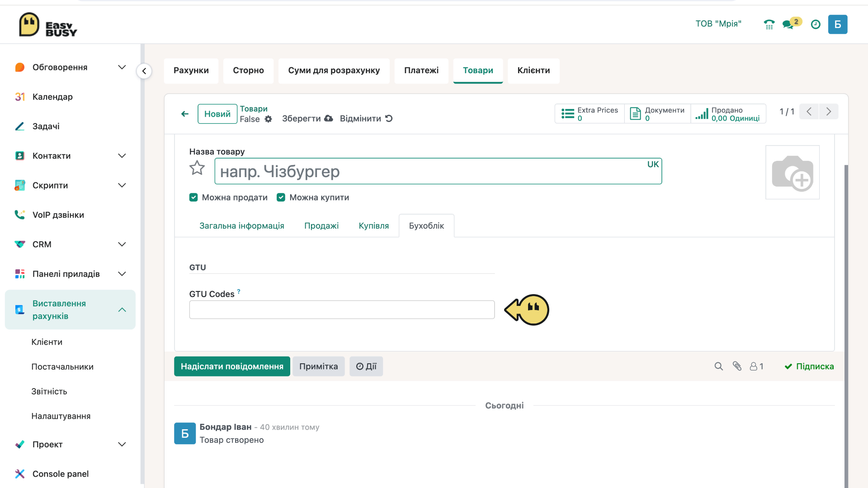Screen dimensions: 868x488
Task: Open the Клієнти top menu
Action: click(533, 71)
